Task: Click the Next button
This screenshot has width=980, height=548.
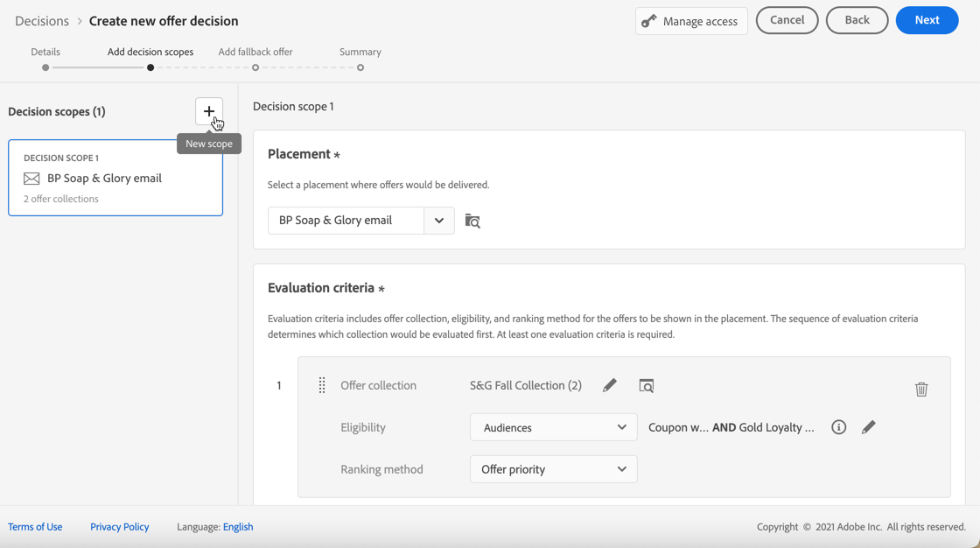Action: coord(927,20)
